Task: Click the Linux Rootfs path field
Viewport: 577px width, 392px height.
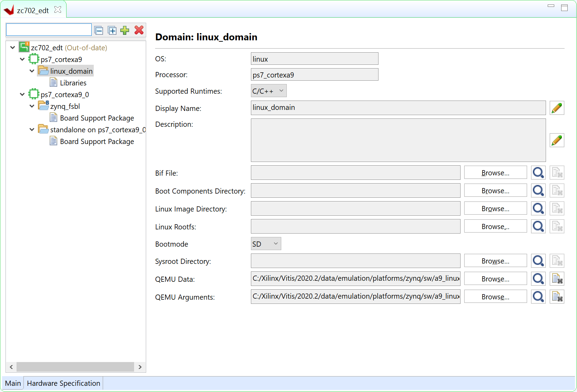Action: (355, 226)
